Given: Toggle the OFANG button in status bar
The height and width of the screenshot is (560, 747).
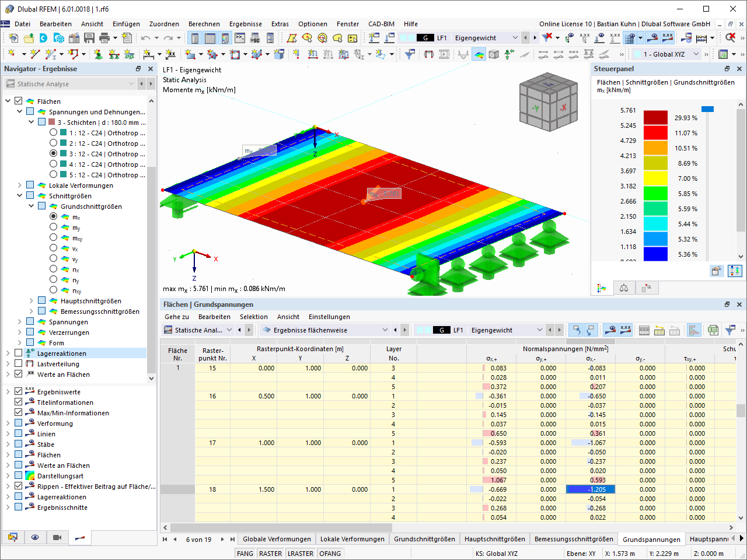Looking at the screenshot, I should pos(330,554).
